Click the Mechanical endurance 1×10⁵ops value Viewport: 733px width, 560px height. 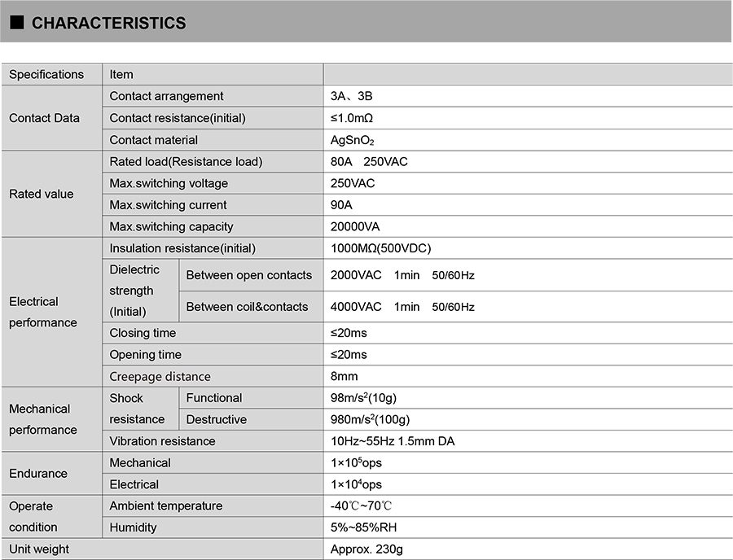pyautogui.click(x=356, y=462)
